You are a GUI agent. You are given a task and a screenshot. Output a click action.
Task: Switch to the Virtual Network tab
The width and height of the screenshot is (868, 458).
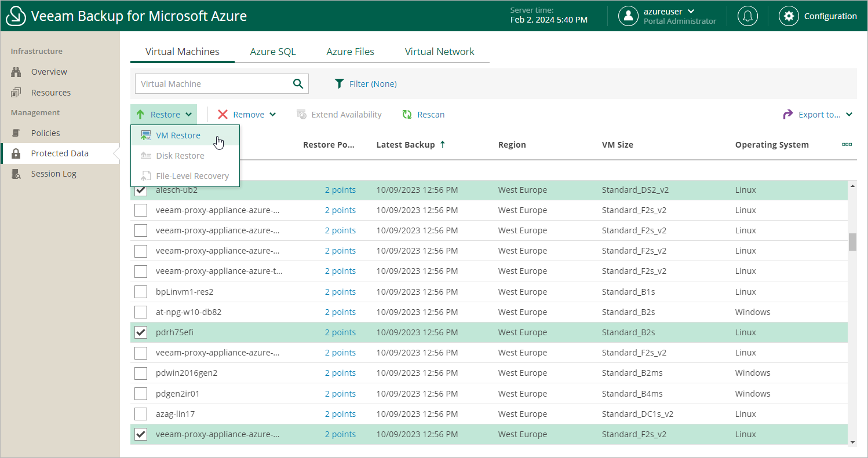coord(439,52)
